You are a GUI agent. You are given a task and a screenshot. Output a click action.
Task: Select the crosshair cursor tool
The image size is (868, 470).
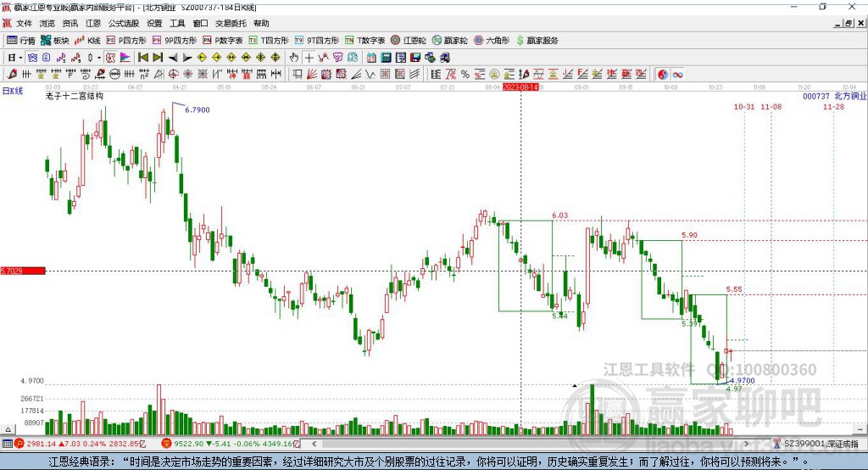tap(309, 58)
